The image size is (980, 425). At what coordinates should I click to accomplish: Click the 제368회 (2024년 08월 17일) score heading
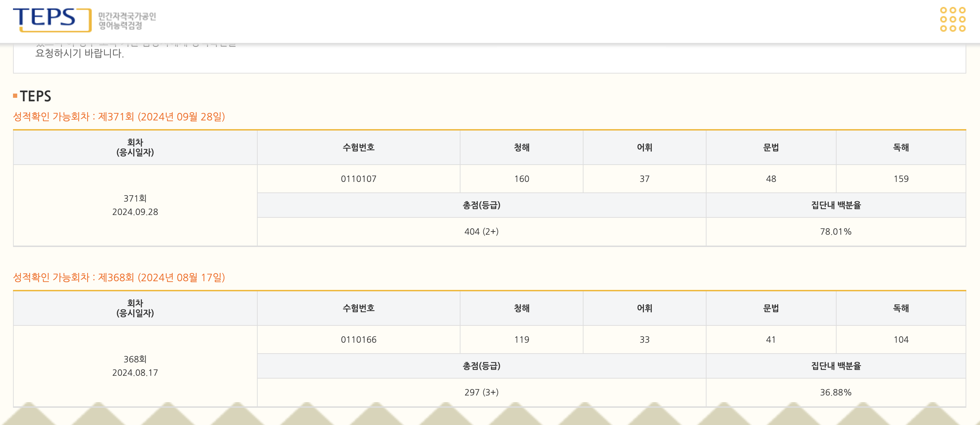(119, 277)
